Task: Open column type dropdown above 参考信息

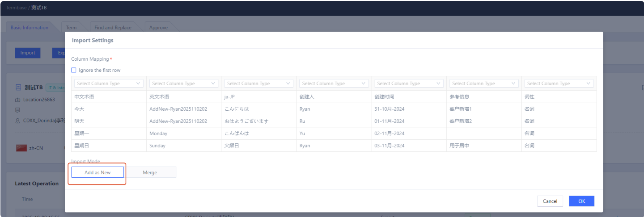Action: (x=484, y=83)
